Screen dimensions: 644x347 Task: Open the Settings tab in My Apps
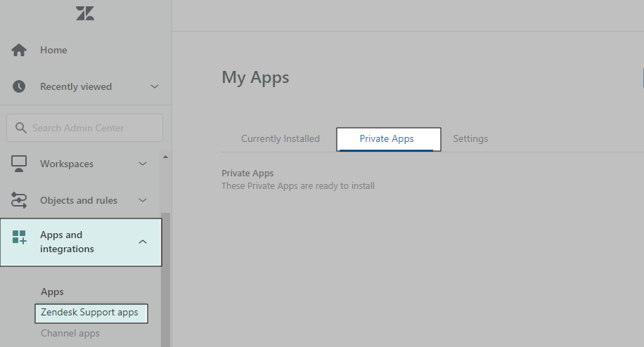click(470, 139)
